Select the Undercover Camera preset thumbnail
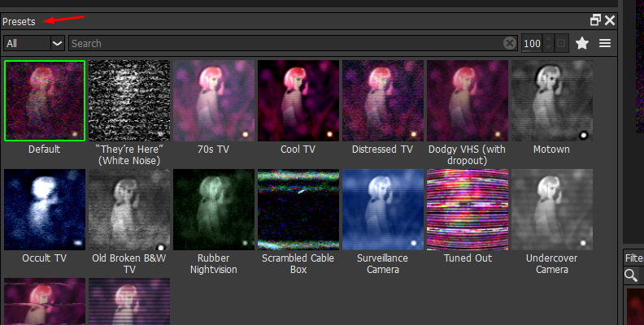 click(x=552, y=210)
